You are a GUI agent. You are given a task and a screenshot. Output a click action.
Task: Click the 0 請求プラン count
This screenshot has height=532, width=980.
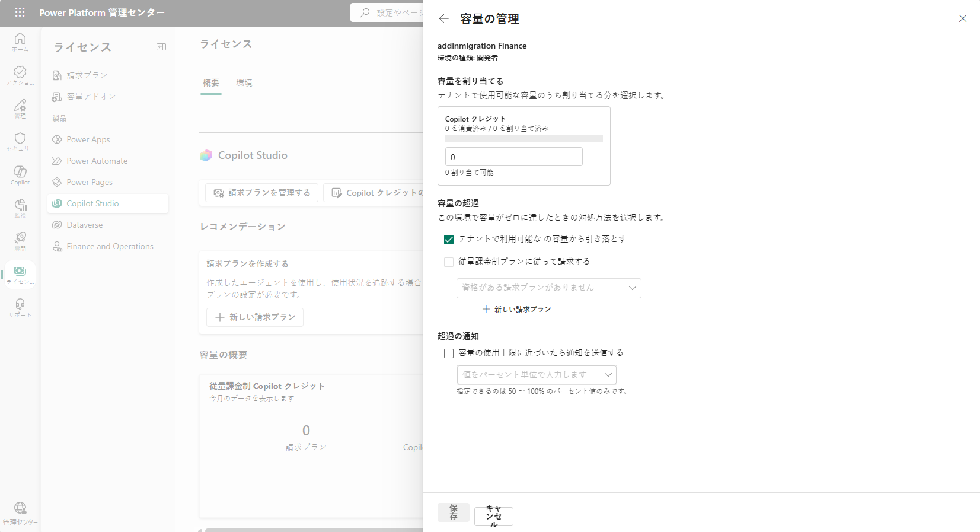306,430
